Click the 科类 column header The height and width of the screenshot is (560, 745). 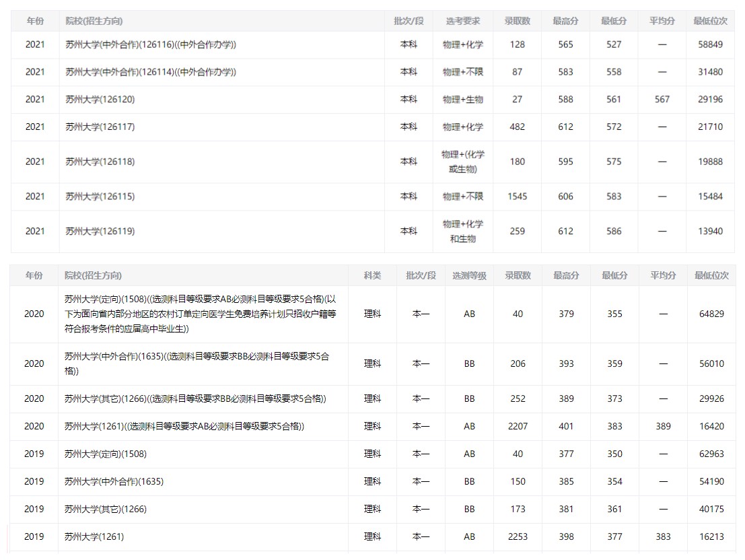(x=372, y=275)
